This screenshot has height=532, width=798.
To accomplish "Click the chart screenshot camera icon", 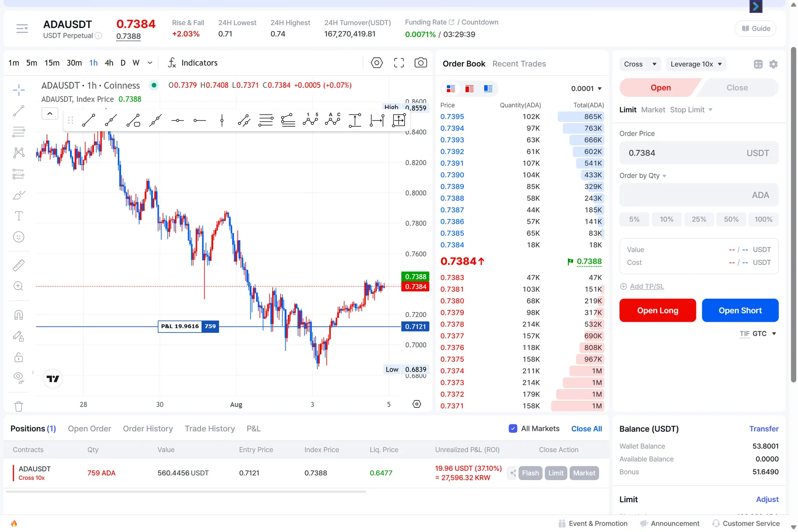I will [420, 63].
